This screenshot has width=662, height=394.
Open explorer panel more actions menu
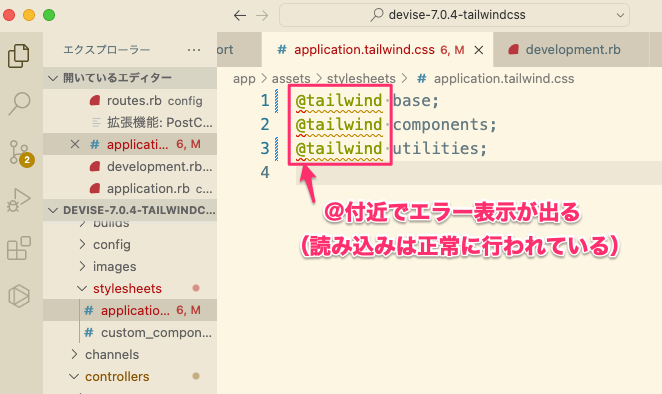[x=194, y=50]
